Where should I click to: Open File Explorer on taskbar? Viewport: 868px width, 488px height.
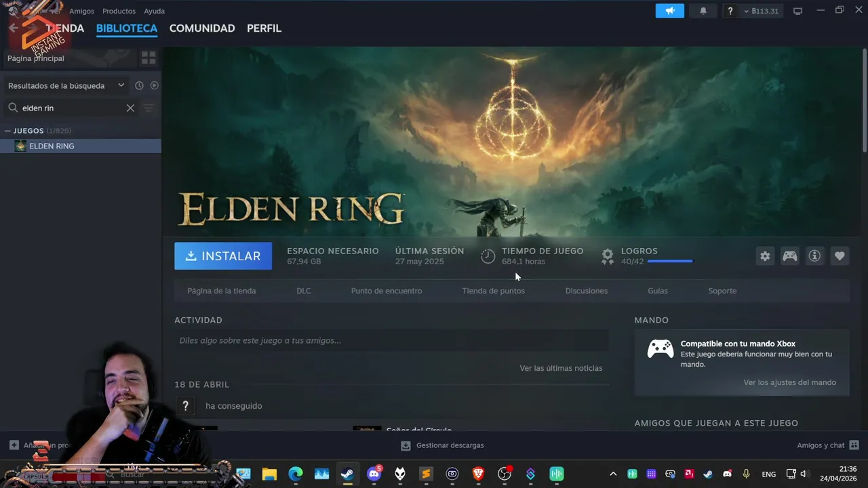[x=269, y=474]
